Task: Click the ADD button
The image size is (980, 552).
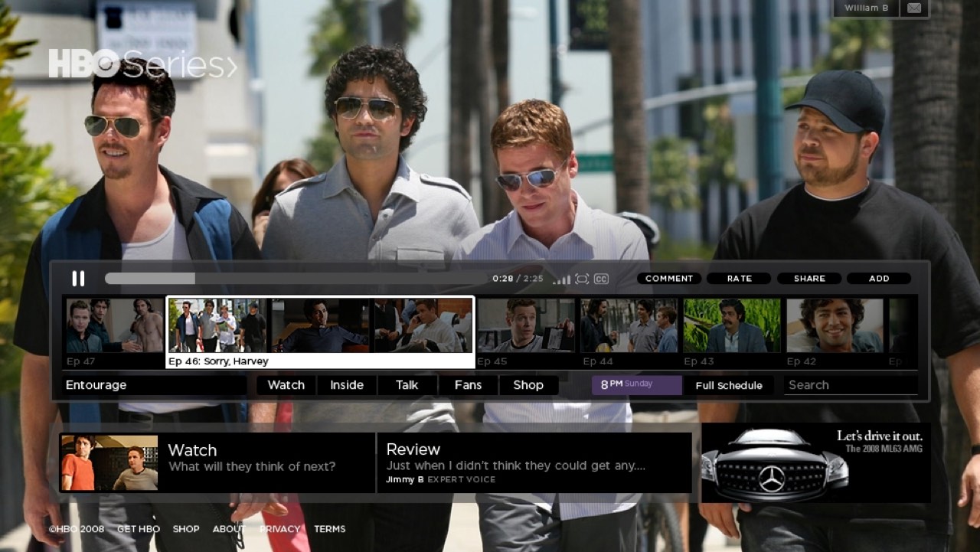Action: (x=879, y=279)
